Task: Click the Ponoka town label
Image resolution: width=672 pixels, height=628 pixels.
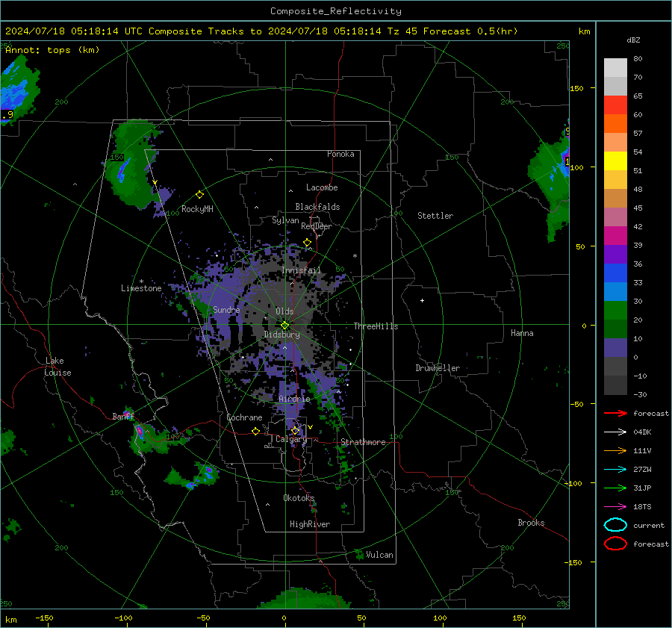Action: 340,154
